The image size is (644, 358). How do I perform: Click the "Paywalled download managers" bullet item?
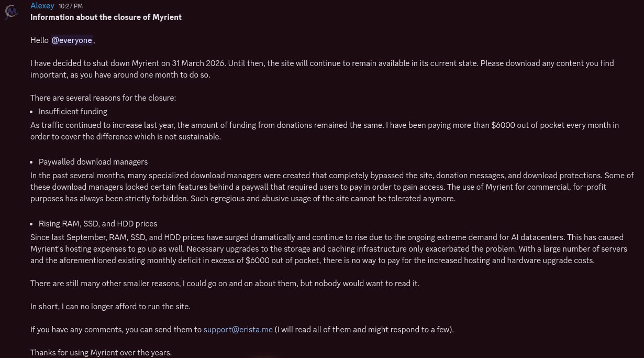coord(93,162)
